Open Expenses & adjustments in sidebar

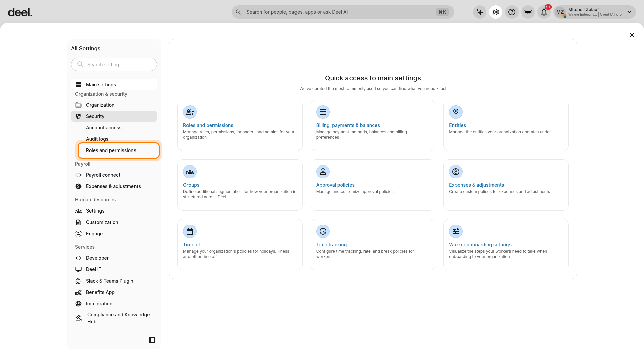pos(114,186)
